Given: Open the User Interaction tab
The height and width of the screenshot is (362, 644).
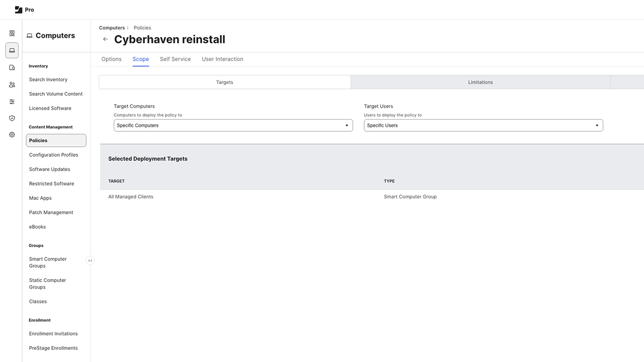Looking at the screenshot, I should (x=222, y=59).
